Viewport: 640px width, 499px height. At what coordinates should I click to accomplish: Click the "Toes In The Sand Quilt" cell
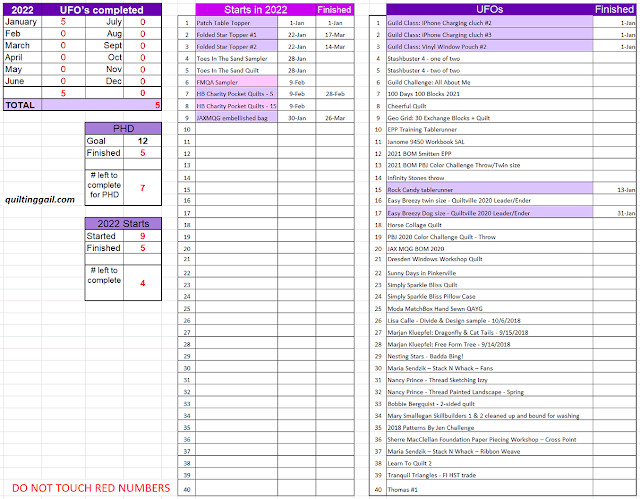(x=236, y=70)
